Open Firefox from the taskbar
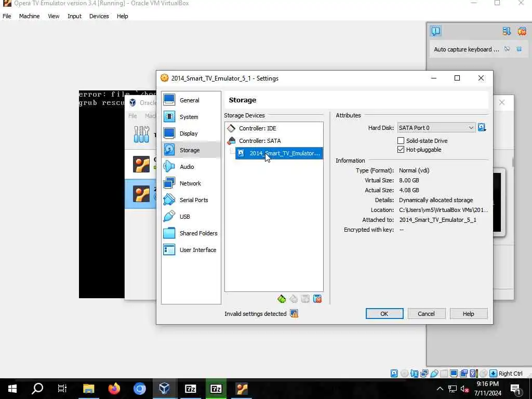The height and width of the screenshot is (399, 532). tap(114, 389)
